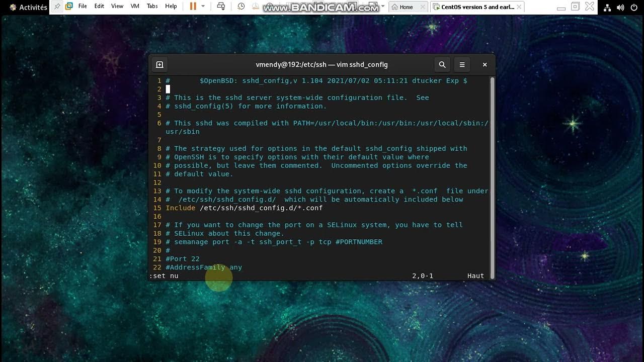The image size is (644, 362).
Task: Click the cursor position '2,0-1' indicator
Action: click(x=423, y=276)
